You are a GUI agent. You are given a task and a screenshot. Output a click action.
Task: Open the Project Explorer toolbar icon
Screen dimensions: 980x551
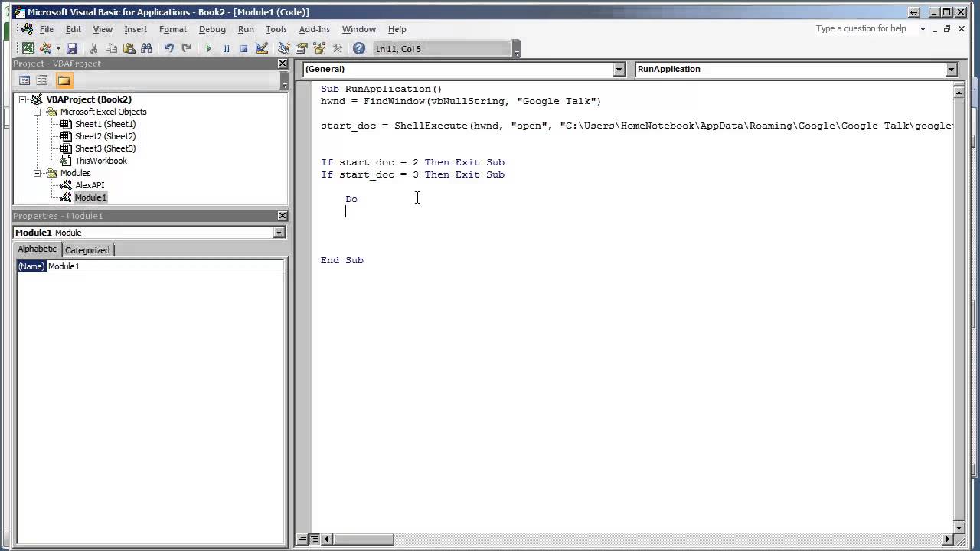pyautogui.click(x=284, y=48)
